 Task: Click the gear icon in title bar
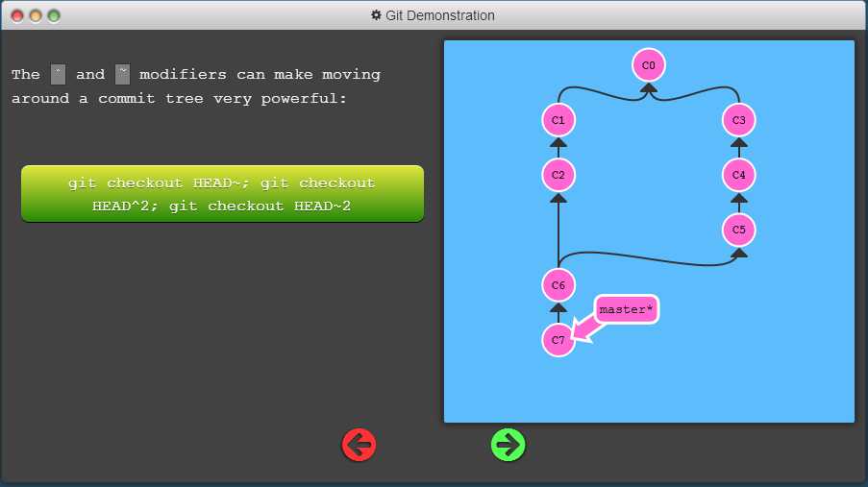coord(376,15)
